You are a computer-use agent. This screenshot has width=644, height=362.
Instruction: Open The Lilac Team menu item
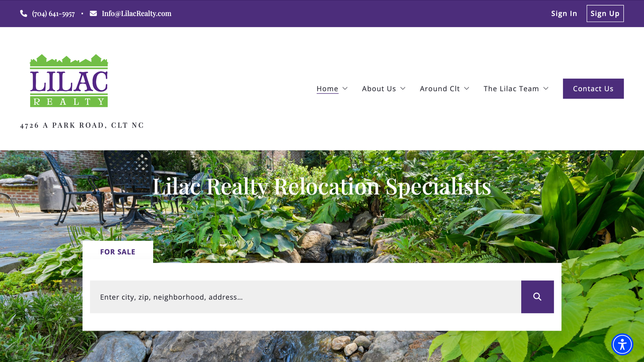(511, 89)
